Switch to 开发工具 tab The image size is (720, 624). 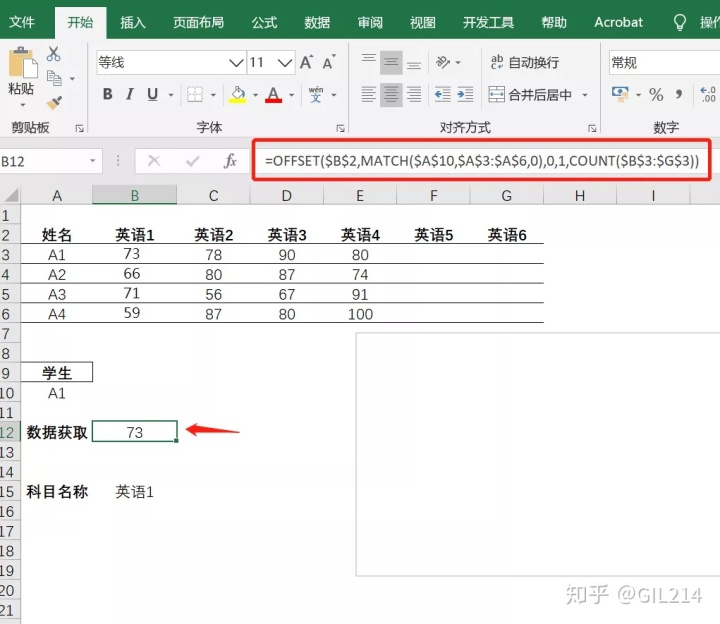[488, 22]
